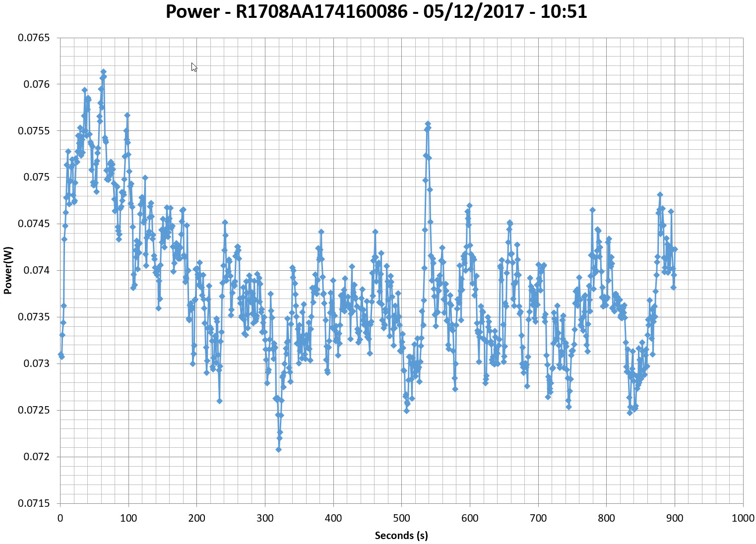Click the first data point at 0 seconds
This screenshot has height=544, width=756.
[61, 355]
